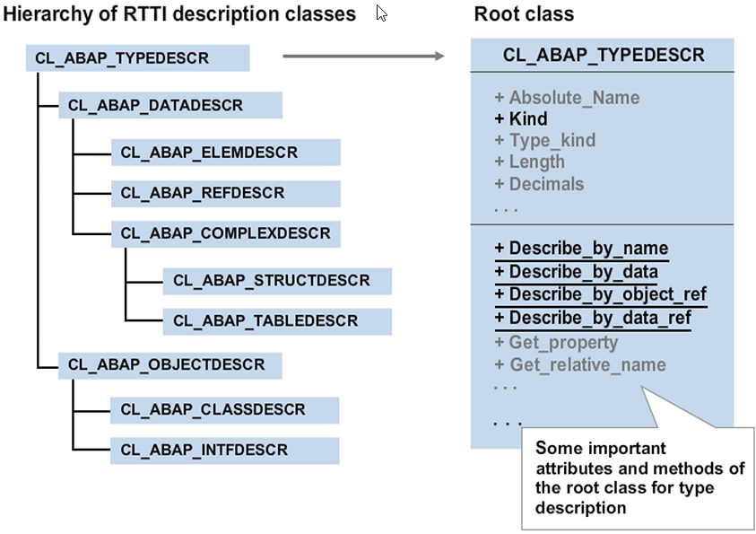Click the Kind attribute
The width and height of the screenshot is (756, 534).
pos(520,118)
